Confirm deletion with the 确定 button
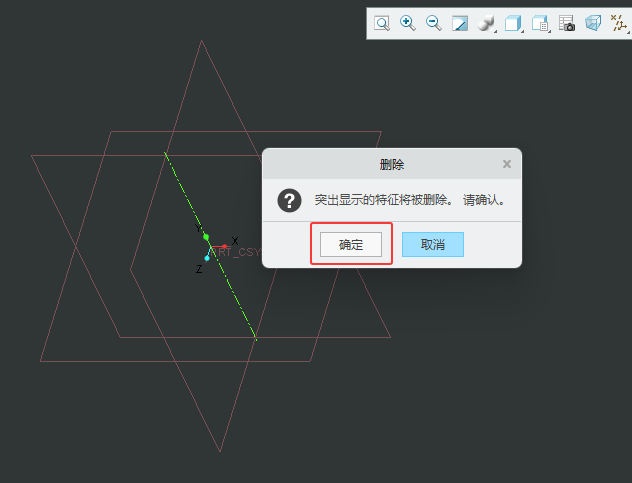 (351, 244)
